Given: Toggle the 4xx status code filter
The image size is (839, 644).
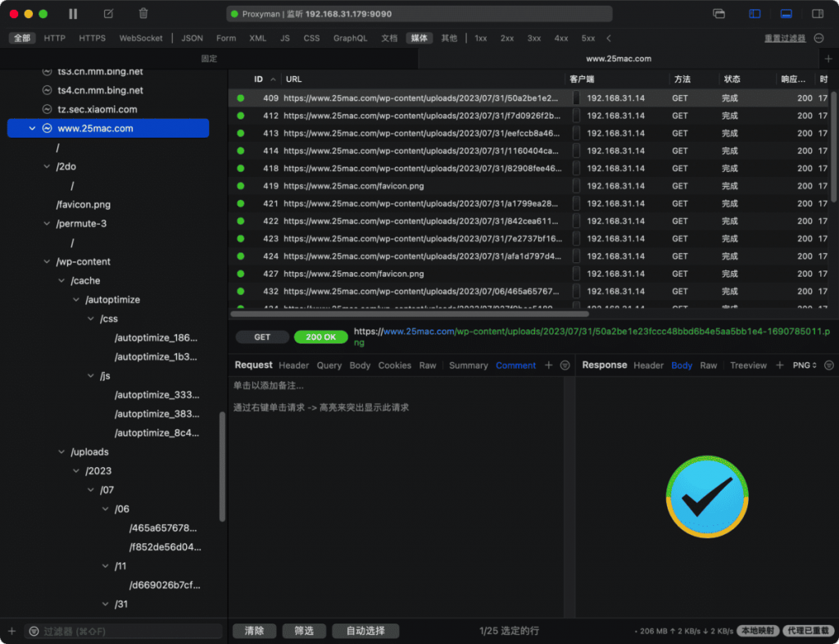Looking at the screenshot, I should [561, 39].
